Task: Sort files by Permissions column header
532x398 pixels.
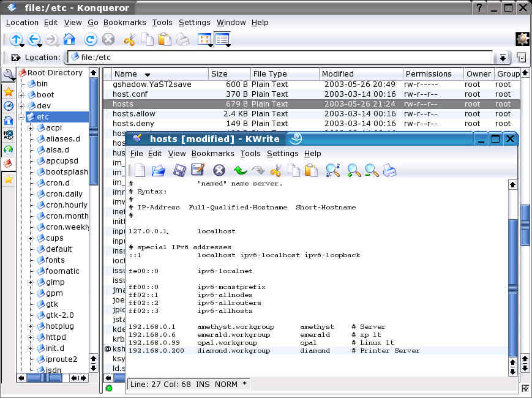Action: click(x=433, y=74)
